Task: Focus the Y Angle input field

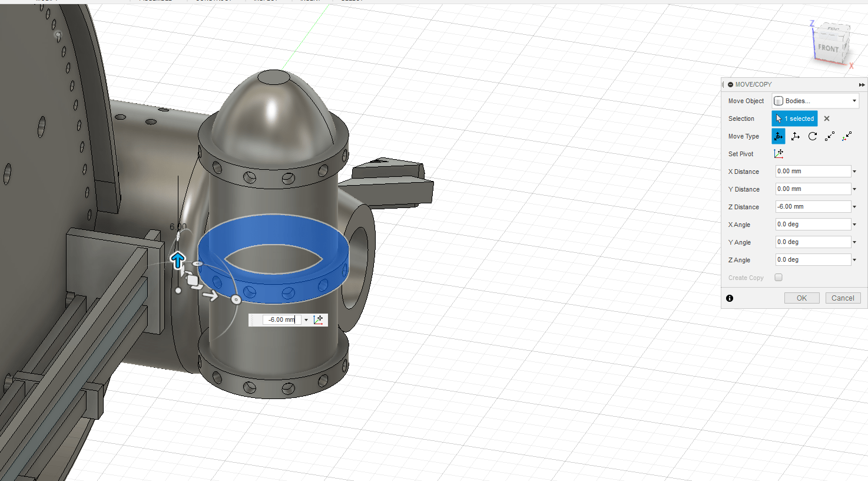Action: pyautogui.click(x=813, y=242)
